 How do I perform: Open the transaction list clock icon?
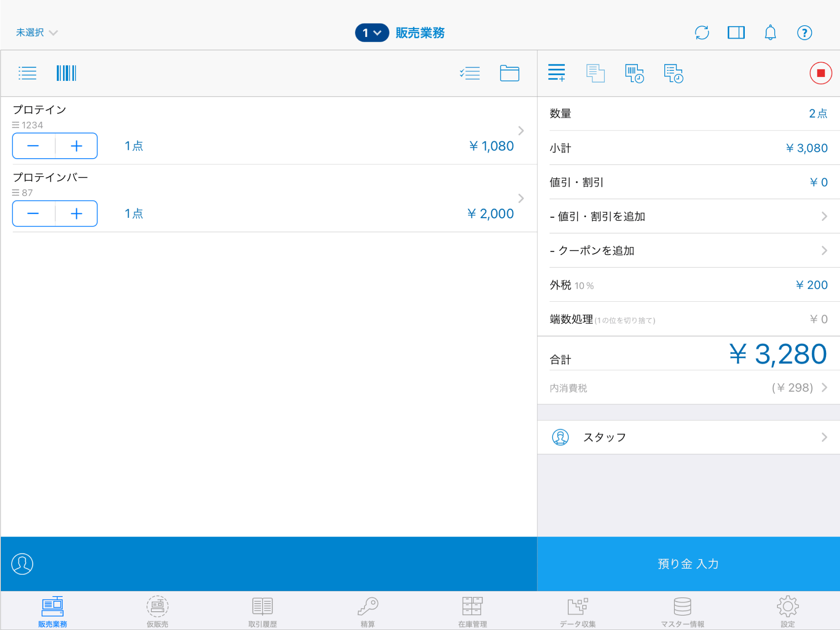click(x=673, y=73)
